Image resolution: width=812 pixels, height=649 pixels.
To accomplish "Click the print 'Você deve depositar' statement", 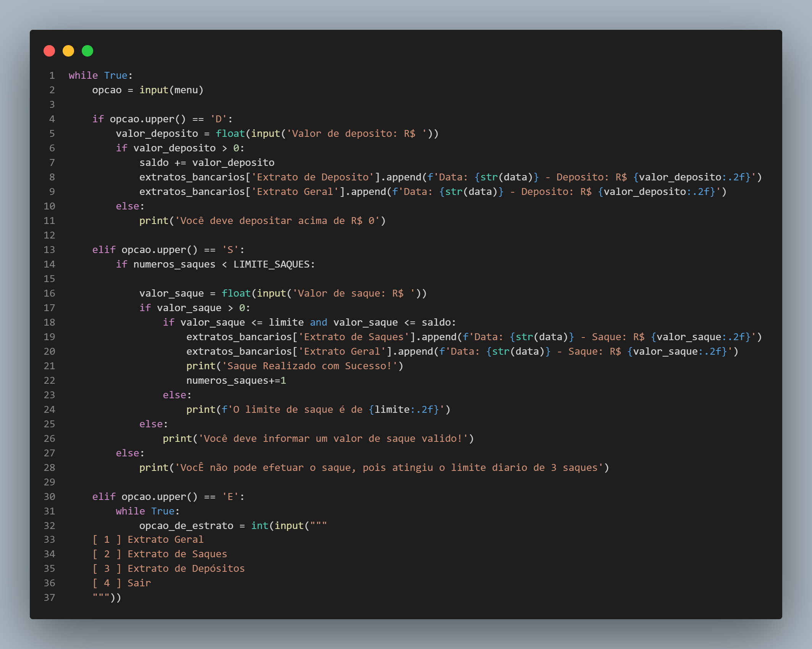I will point(262,221).
